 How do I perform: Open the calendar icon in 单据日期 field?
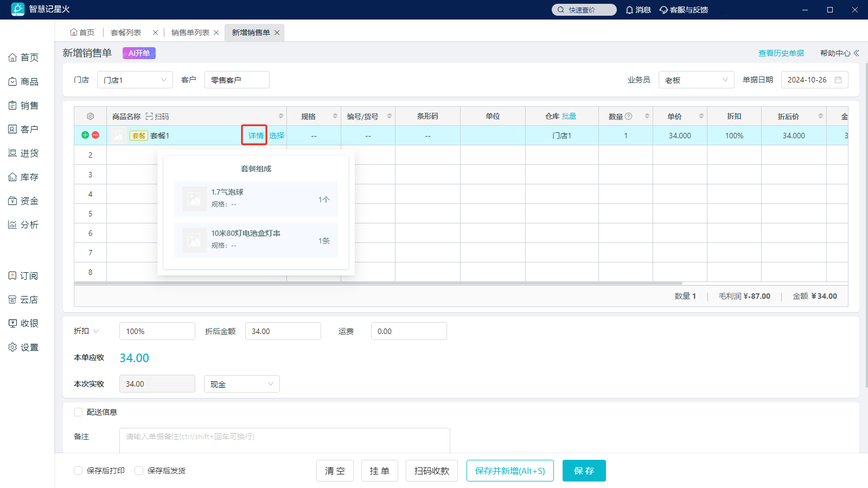tap(838, 80)
